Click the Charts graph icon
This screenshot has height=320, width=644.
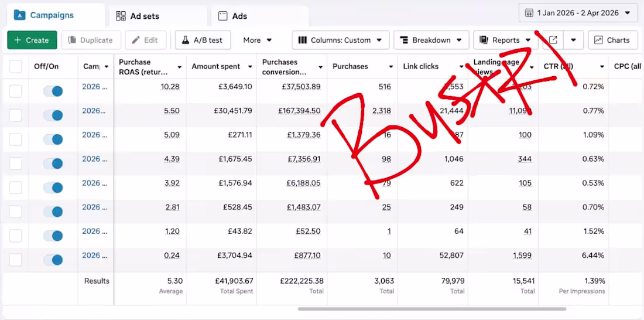point(598,40)
